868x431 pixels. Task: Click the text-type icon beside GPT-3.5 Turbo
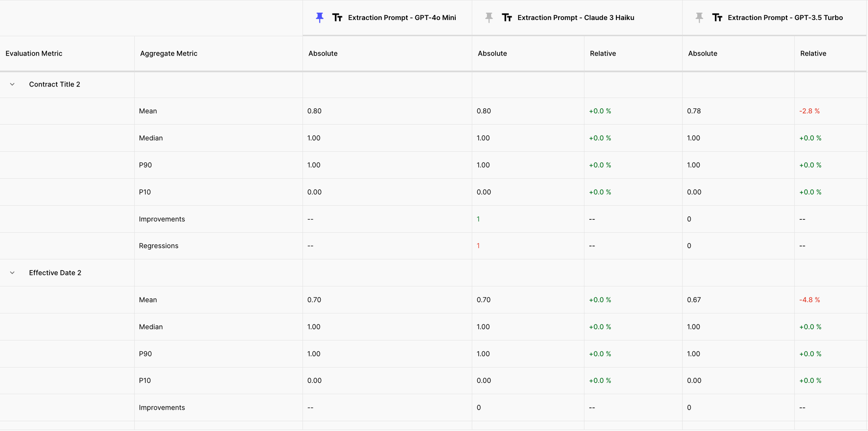(717, 18)
